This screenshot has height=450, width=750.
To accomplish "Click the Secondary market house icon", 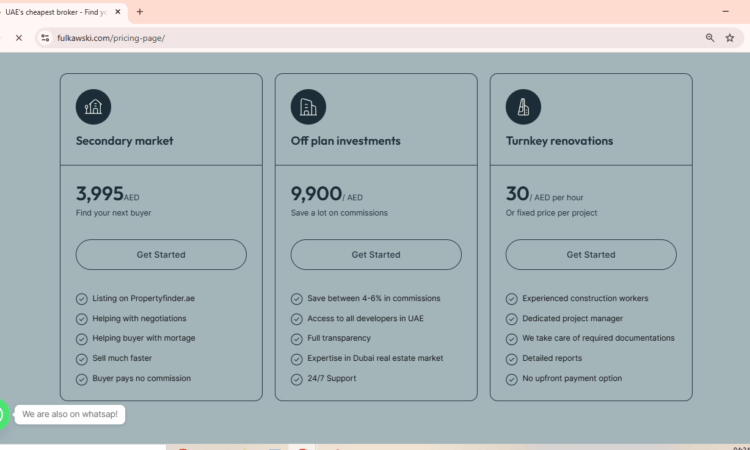I will pyautogui.click(x=94, y=107).
